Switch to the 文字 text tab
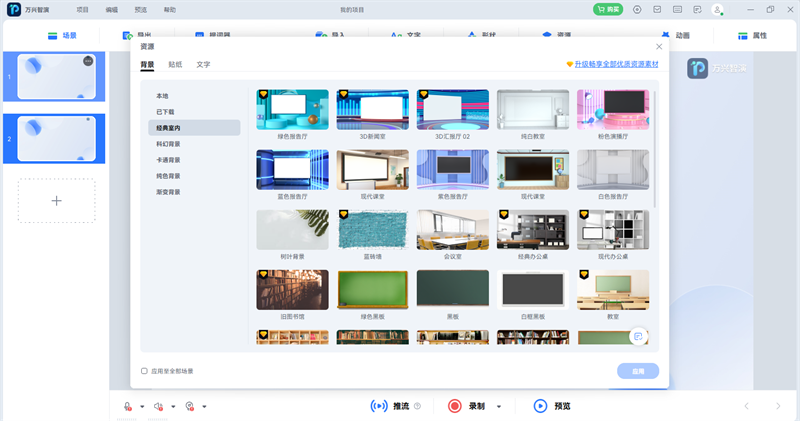 [x=203, y=64]
